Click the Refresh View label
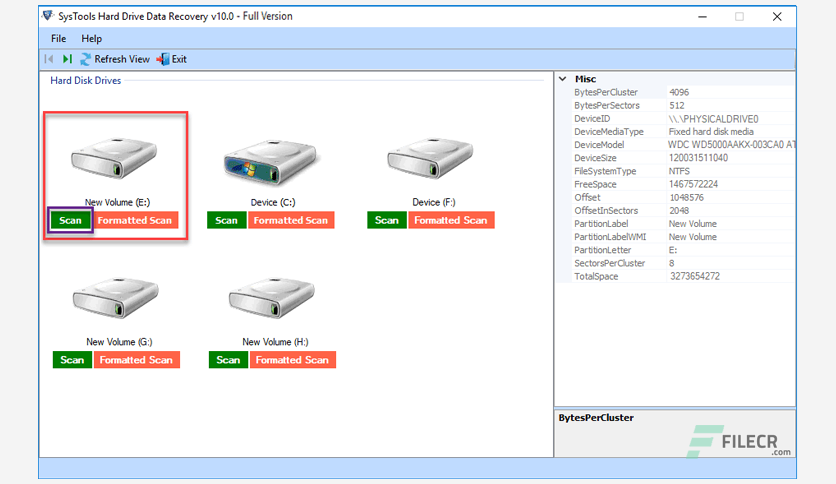This screenshot has width=836, height=484. coord(122,59)
